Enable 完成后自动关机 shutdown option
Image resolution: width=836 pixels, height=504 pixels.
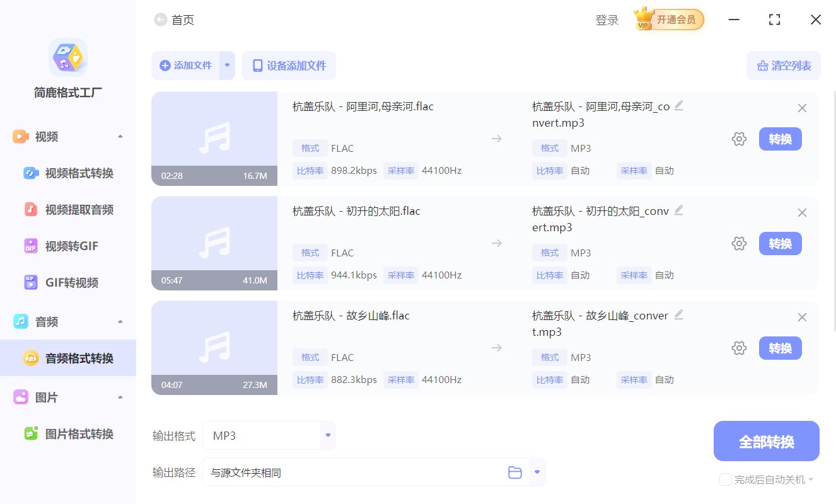tap(724, 479)
